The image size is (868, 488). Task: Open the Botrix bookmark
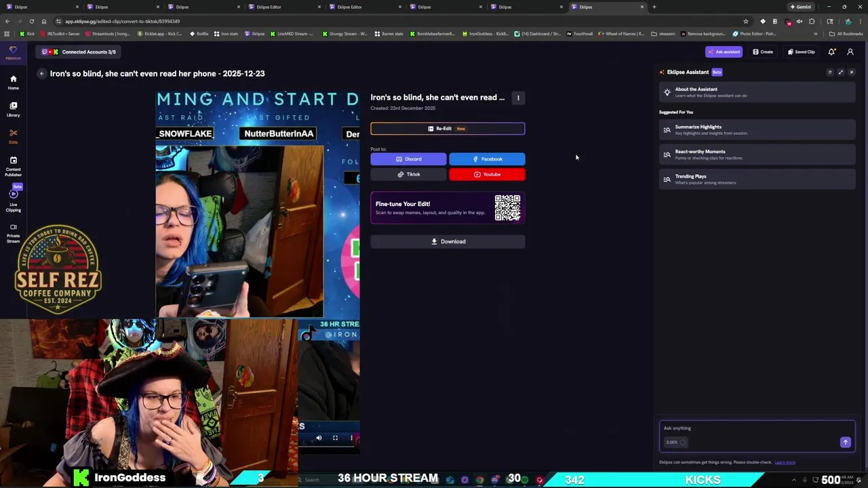click(199, 33)
